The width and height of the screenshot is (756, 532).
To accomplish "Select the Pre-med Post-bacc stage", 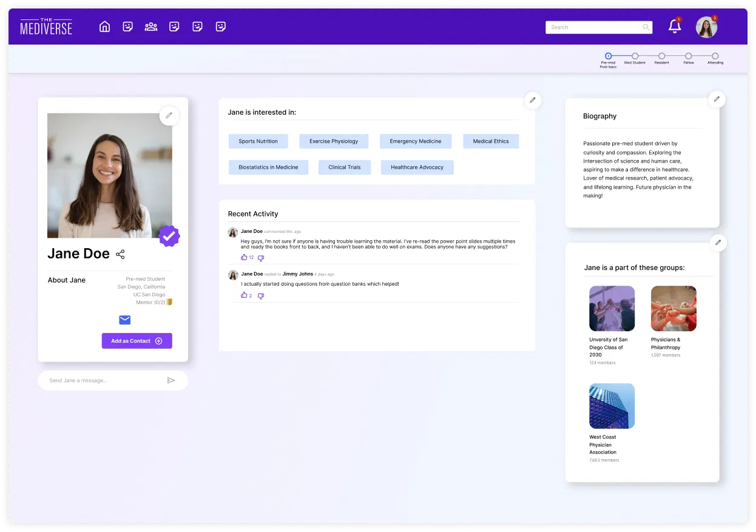I will click(609, 56).
